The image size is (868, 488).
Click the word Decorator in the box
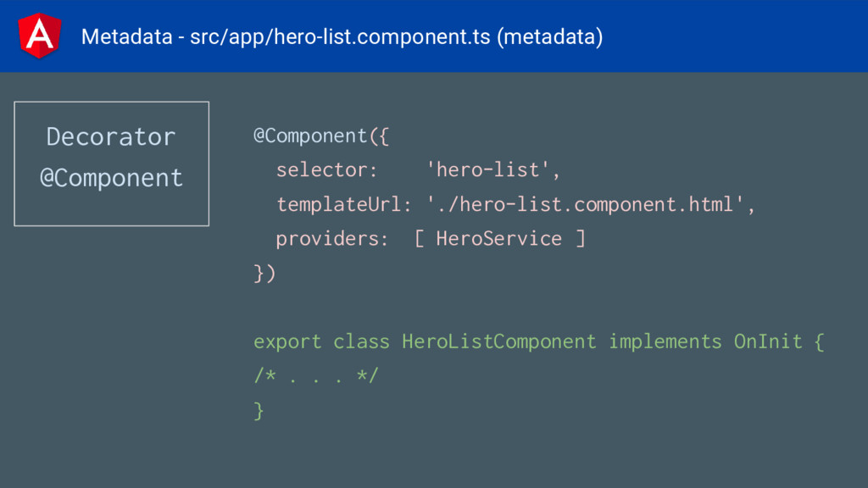(x=111, y=136)
